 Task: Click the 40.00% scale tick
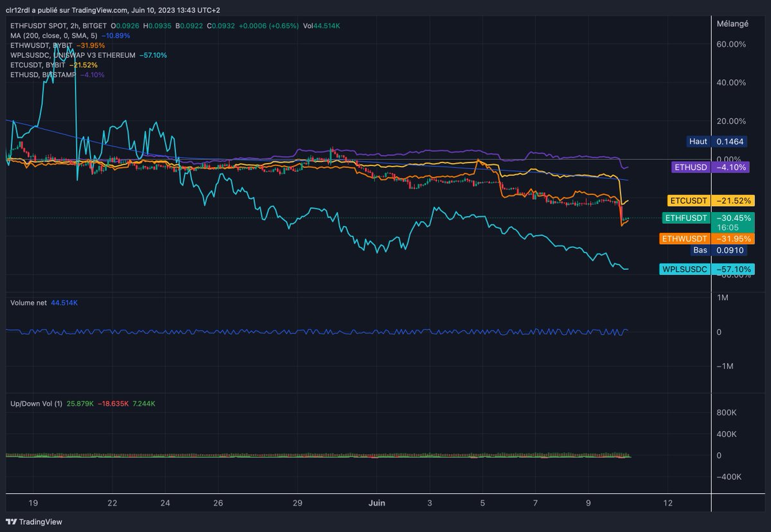[731, 83]
